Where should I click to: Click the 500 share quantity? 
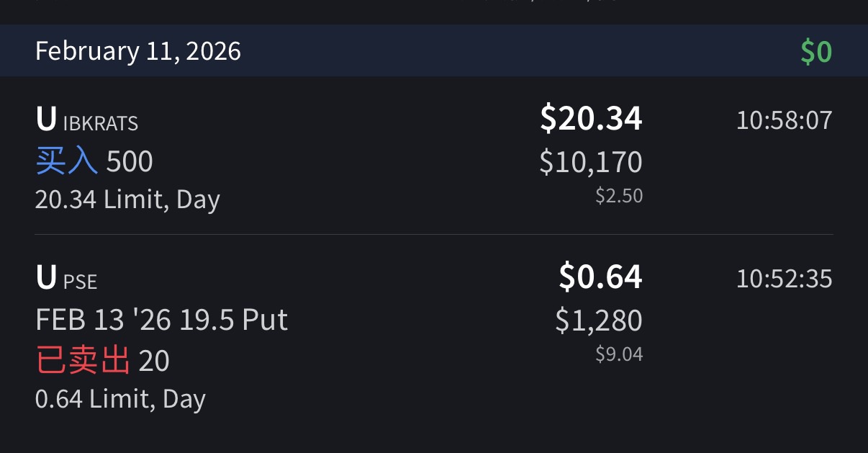tap(130, 162)
